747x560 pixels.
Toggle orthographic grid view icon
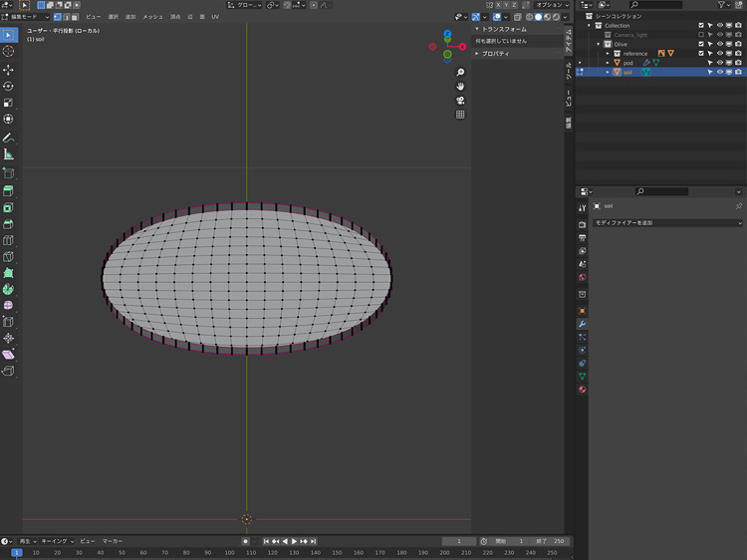460,115
